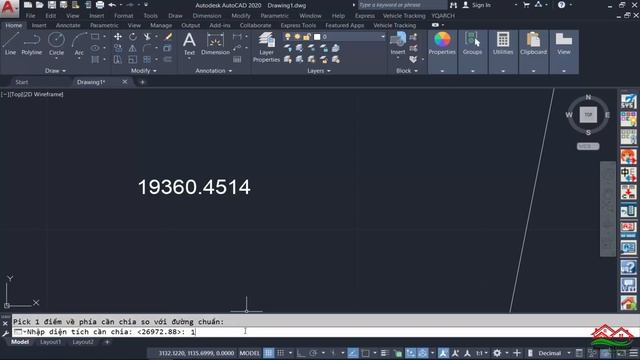
Task: Toggle snap mode in status bar
Action: [281, 353]
